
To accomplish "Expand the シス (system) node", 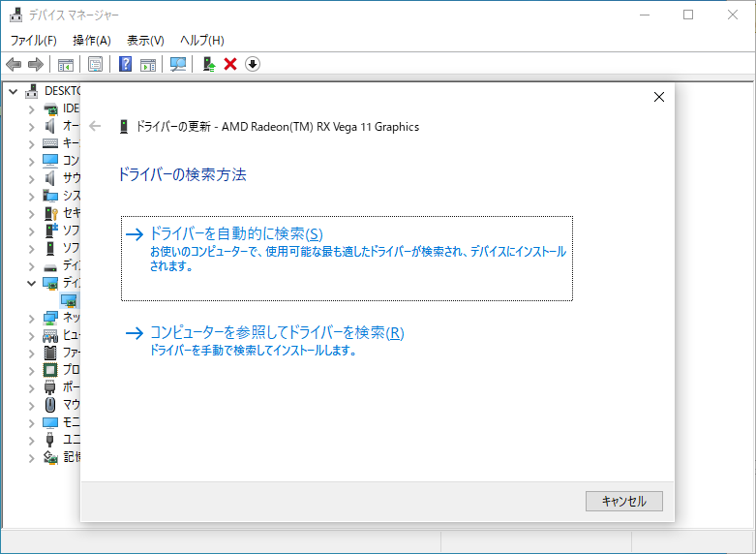I will point(32,197).
